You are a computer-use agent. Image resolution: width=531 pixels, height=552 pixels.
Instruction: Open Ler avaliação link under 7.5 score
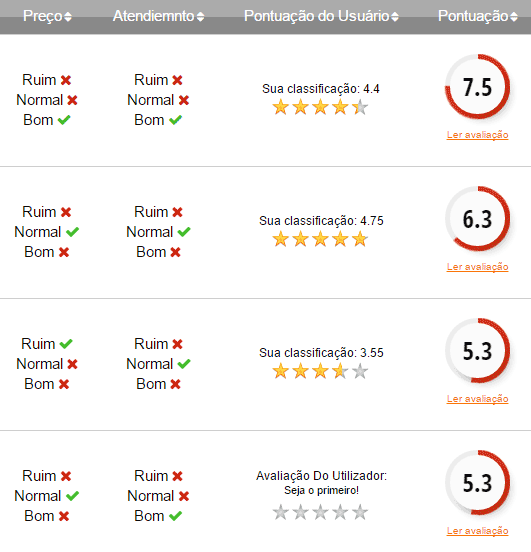477,134
